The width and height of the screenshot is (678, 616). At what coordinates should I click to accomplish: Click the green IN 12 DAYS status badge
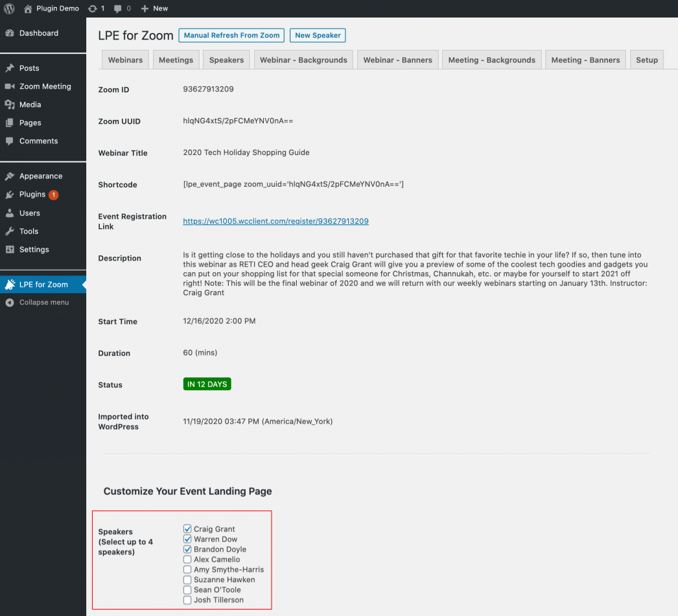(207, 384)
